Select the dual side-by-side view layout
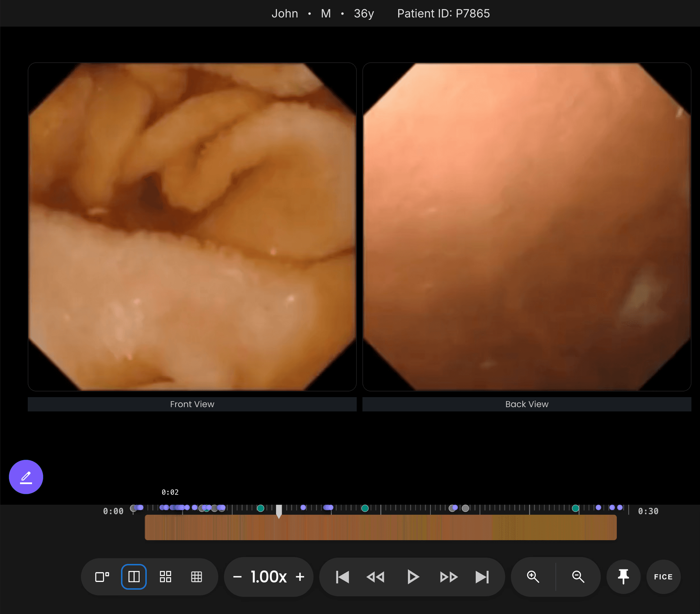The image size is (700, 614). click(x=134, y=577)
